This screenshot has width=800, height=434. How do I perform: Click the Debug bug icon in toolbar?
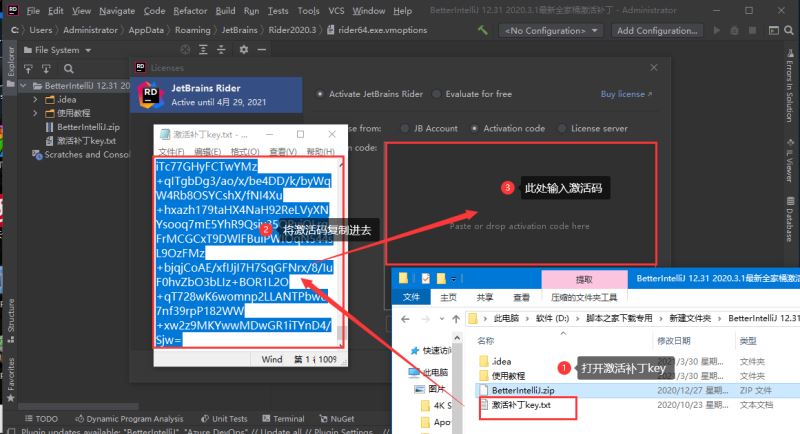[734, 31]
